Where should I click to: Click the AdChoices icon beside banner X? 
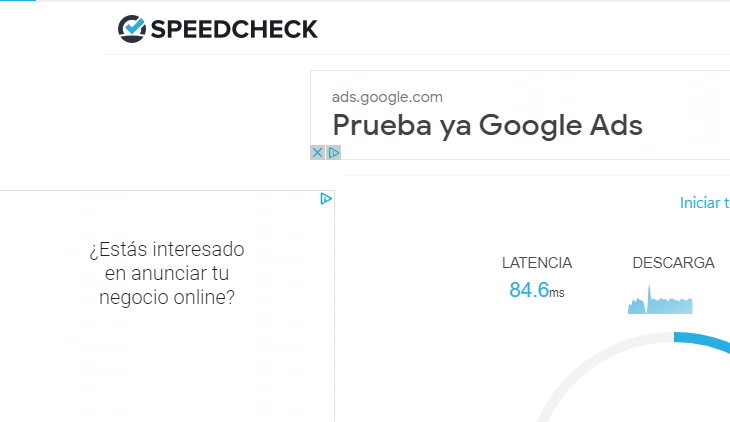tap(333, 152)
